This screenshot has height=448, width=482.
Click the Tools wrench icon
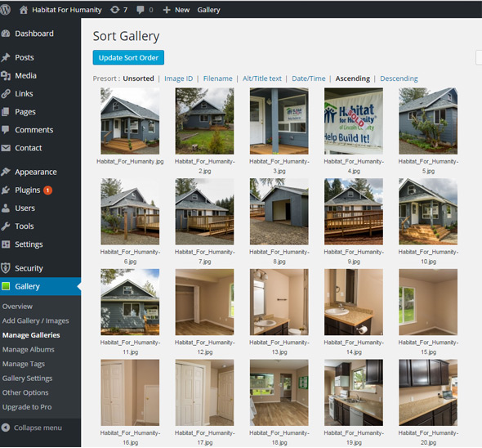(6, 226)
